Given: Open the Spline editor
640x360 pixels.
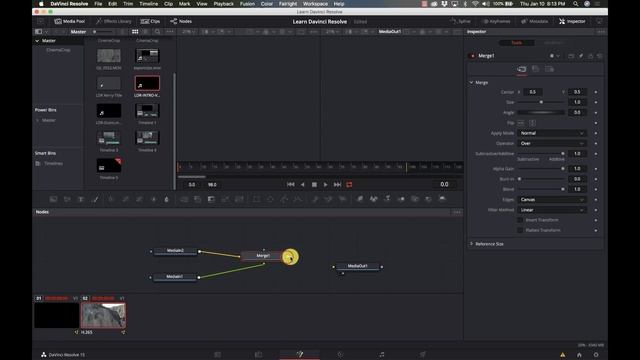Looking at the screenshot, I should (461, 21).
